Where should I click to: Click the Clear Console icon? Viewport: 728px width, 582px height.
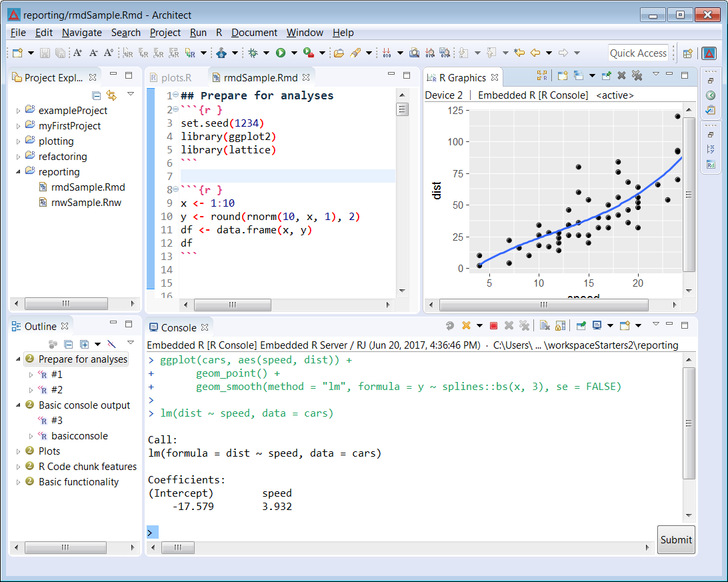545,325
